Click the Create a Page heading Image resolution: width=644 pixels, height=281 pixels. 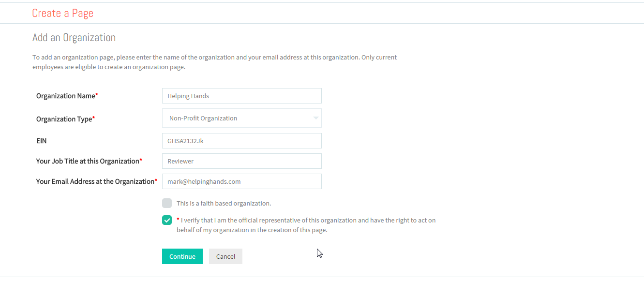(x=62, y=13)
